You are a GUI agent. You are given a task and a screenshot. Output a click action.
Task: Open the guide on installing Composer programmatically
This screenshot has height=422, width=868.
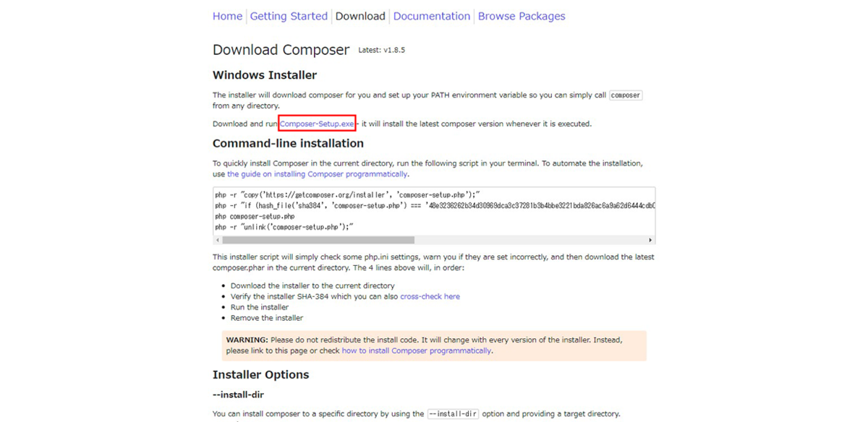(x=318, y=174)
